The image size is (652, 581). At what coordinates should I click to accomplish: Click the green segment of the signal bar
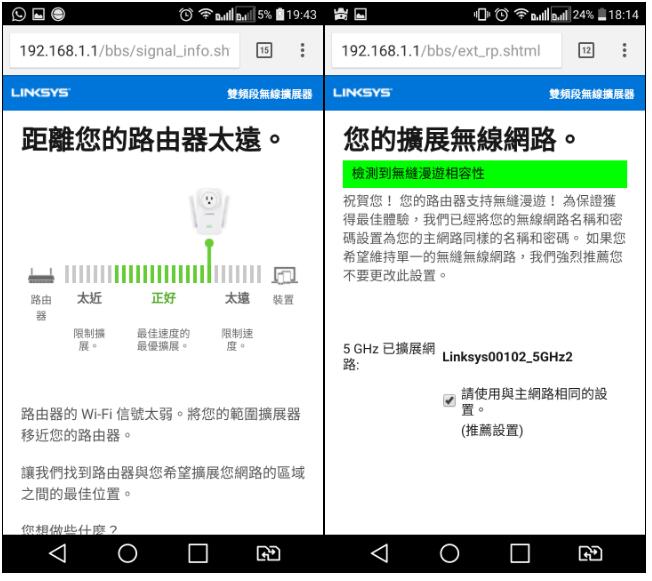tap(161, 275)
